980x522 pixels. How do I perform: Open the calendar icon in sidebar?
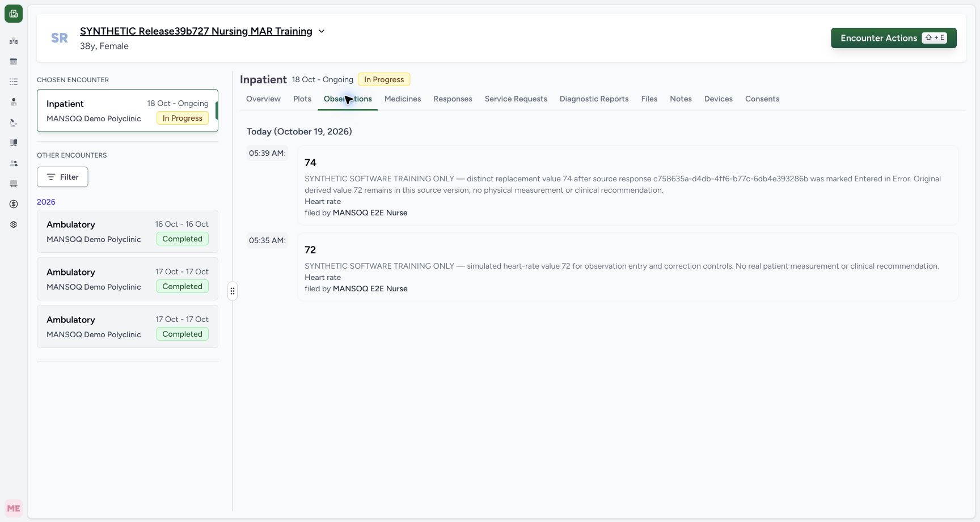click(14, 61)
